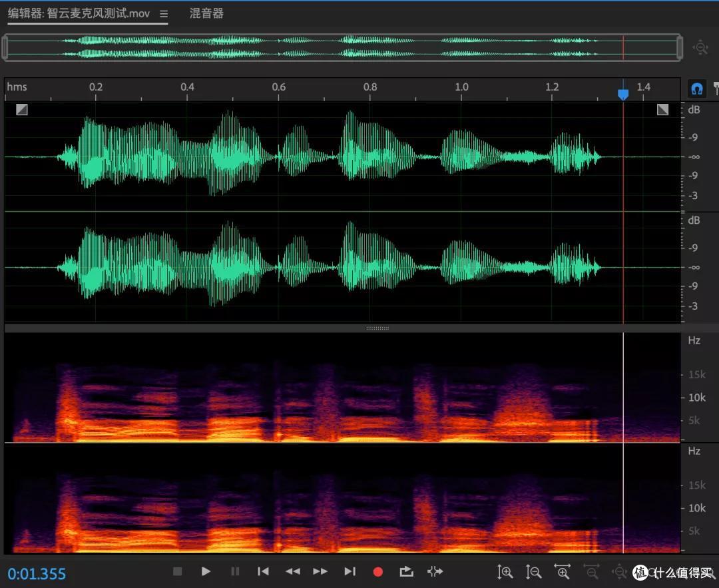
Task: Pause playback using the Pause button
Action: click(235, 571)
